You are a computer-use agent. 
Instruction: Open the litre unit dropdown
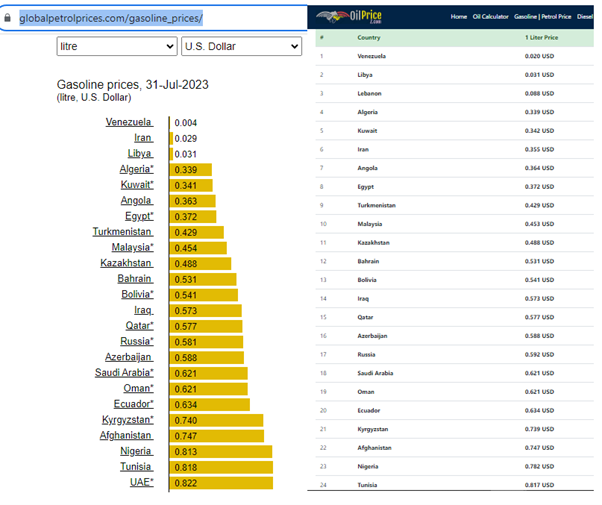point(117,47)
